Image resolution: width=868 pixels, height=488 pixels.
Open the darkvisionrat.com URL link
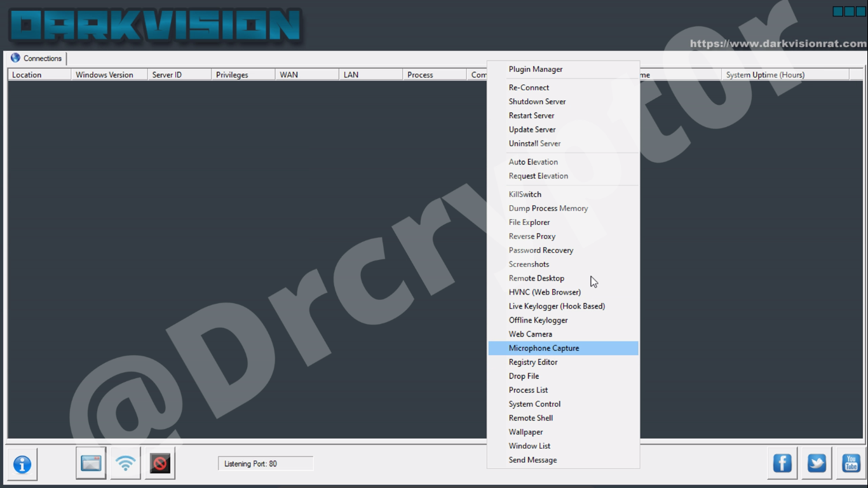pos(778,44)
